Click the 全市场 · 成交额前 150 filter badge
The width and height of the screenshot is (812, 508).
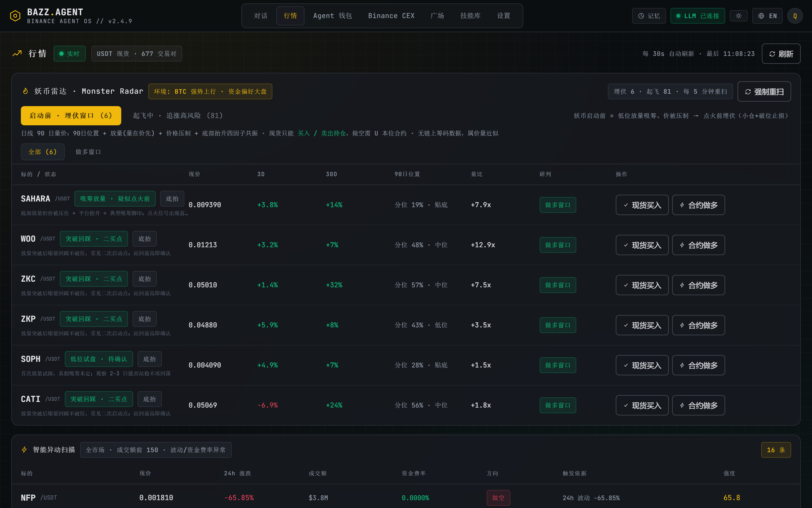[156, 450]
